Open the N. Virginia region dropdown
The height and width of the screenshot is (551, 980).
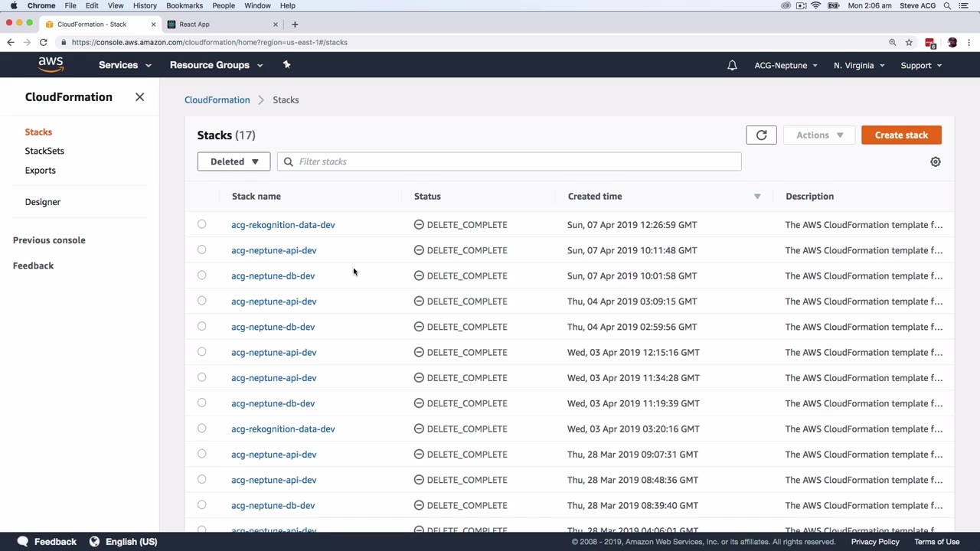point(858,66)
